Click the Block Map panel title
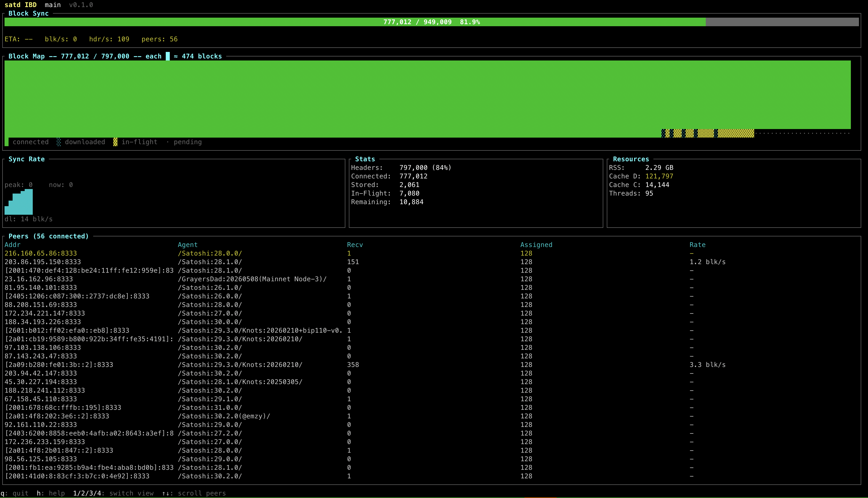 tap(115, 56)
